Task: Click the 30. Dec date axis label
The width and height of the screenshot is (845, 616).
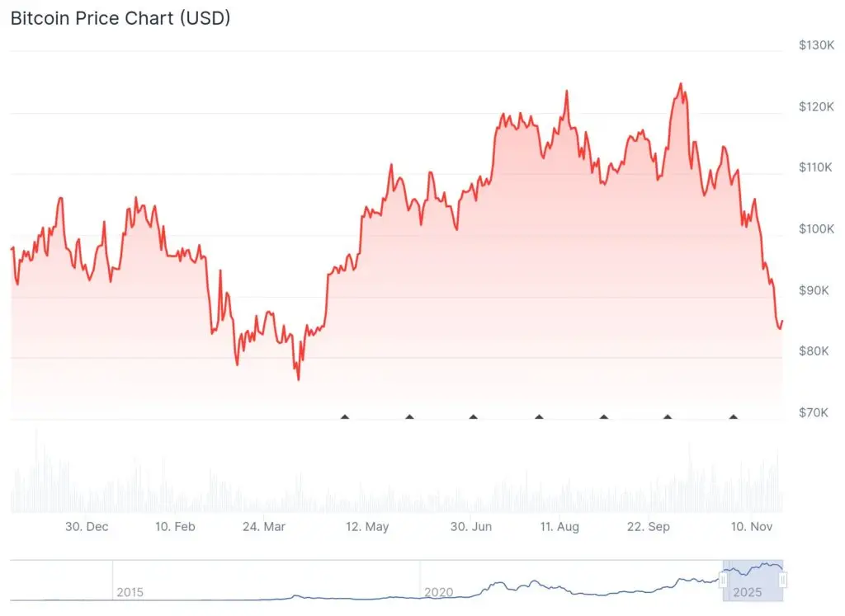Action: pos(87,527)
